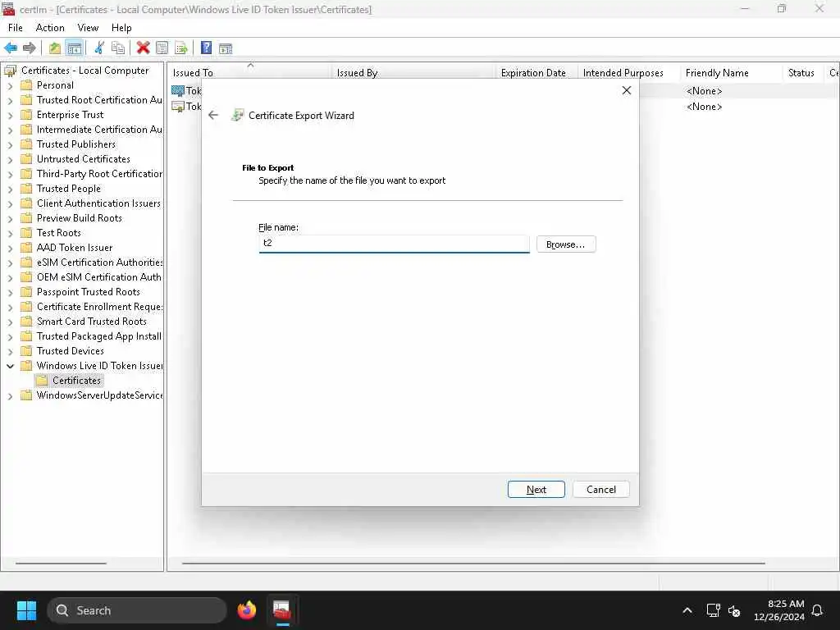
Task: Expand the Test Roots node
Action: pos(10,234)
